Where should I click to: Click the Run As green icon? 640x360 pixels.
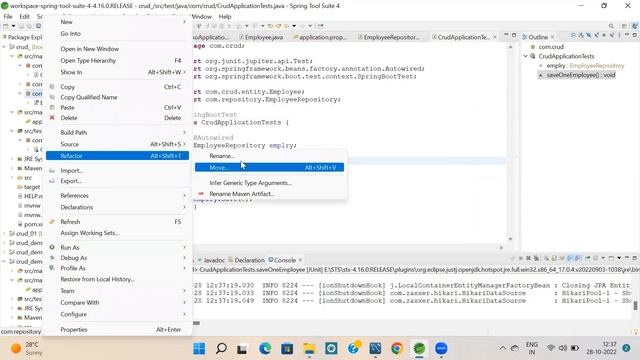[52, 247]
